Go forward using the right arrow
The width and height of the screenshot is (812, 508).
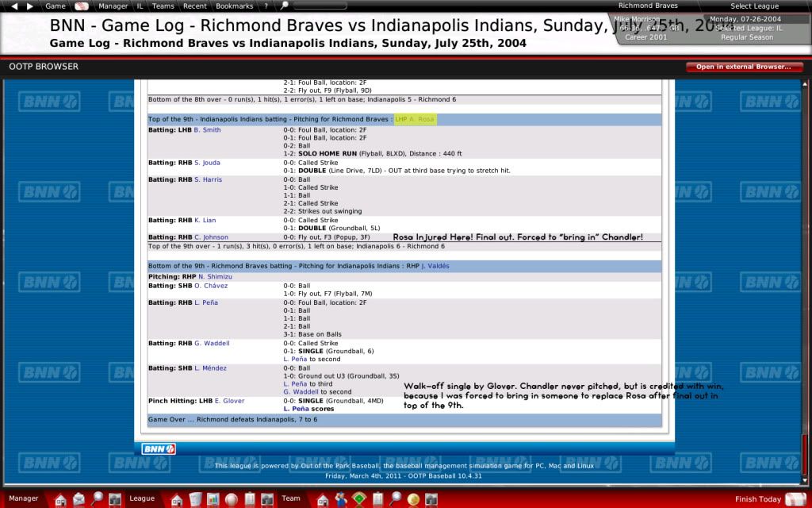point(29,6)
